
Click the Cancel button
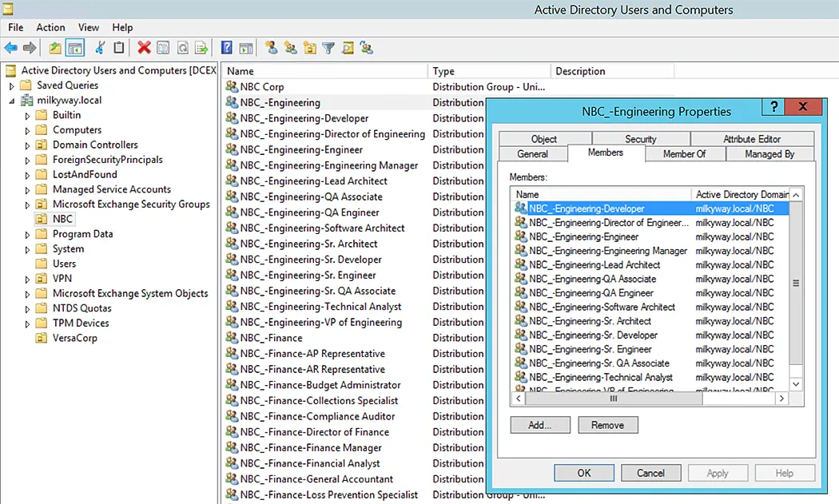[650, 473]
